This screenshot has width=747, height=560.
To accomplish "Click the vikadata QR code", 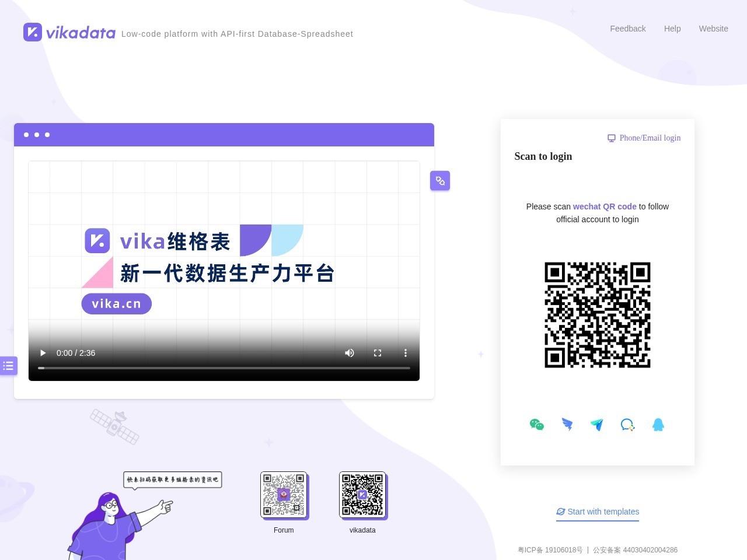I will point(362,495).
